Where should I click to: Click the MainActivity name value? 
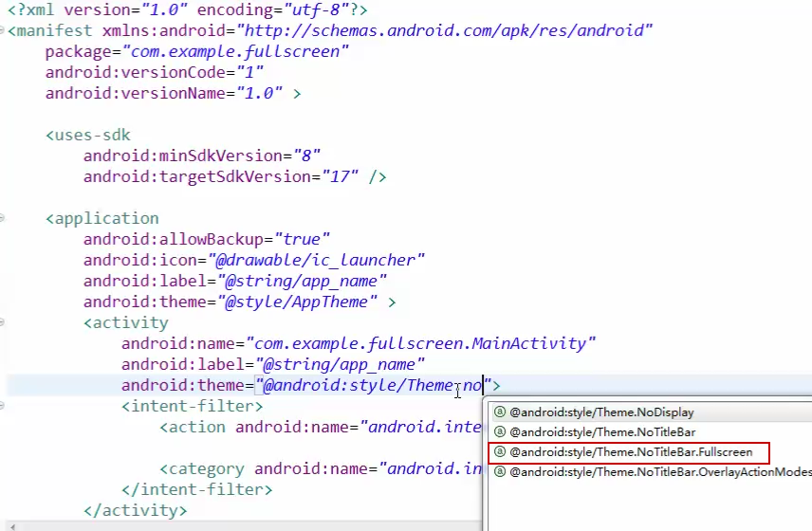click(421, 343)
